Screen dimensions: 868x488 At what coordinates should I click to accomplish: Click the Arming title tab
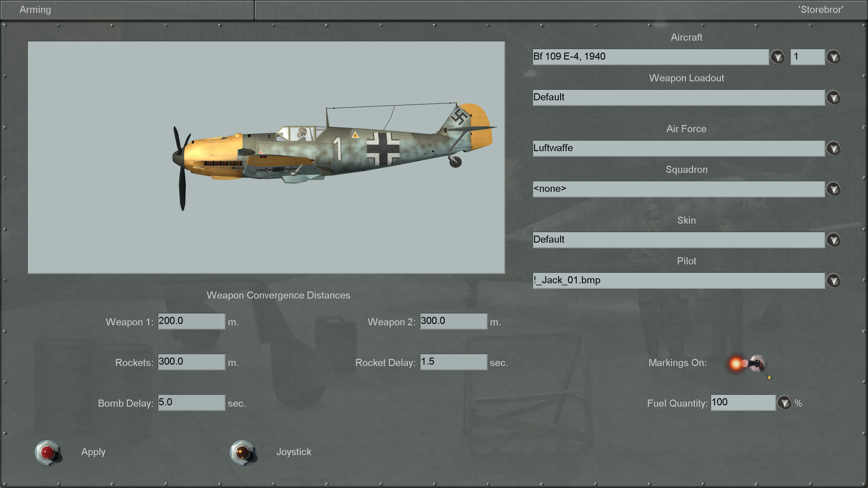click(x=35, y=9)
